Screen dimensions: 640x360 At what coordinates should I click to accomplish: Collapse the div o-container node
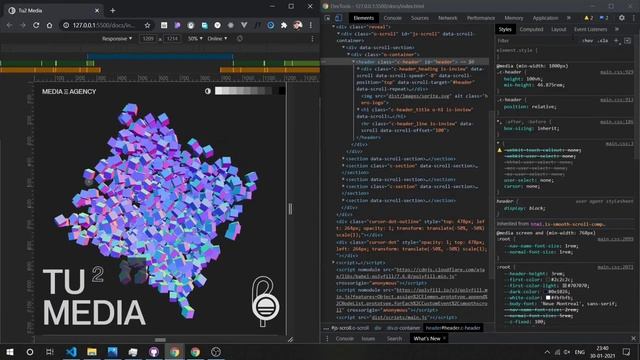(x=349, y=54)
